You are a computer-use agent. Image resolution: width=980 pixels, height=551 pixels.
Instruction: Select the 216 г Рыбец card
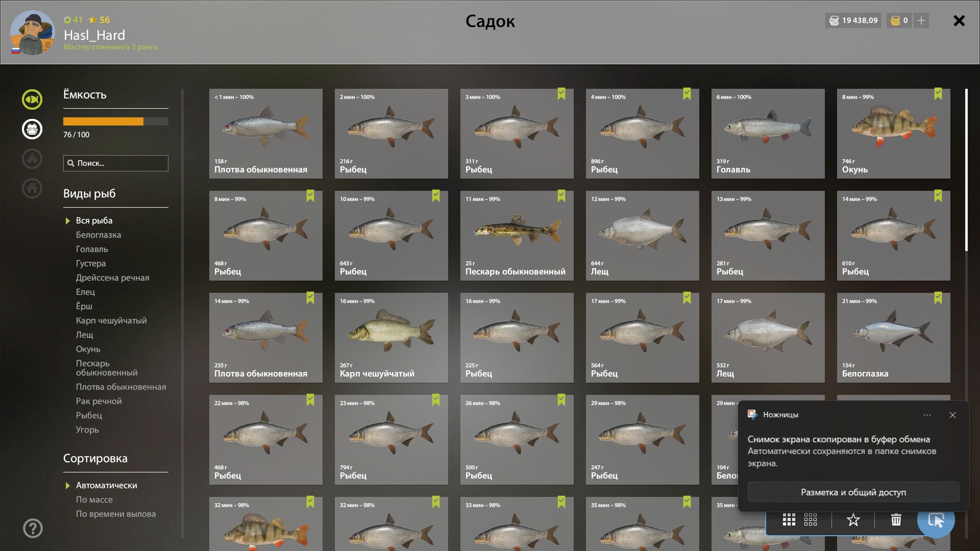pos(391,134)
